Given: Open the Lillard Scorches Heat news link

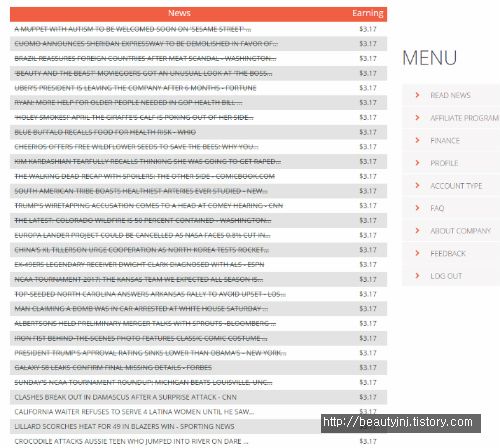Looking at the screenshot, I should coord(124,427).
